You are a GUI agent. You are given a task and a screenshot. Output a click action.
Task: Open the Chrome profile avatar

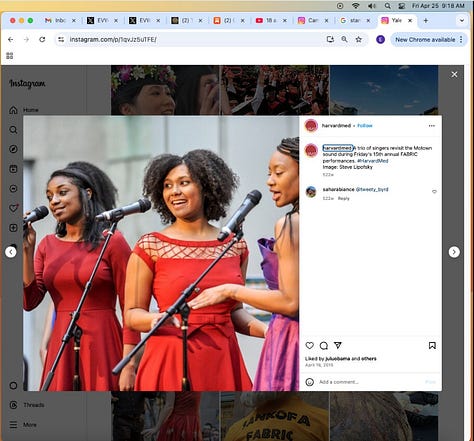380,40
